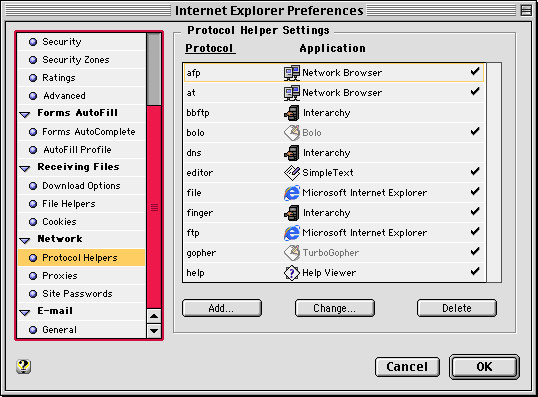
Task: Open help with the question mark icon
Action: (x=23, y=366)
